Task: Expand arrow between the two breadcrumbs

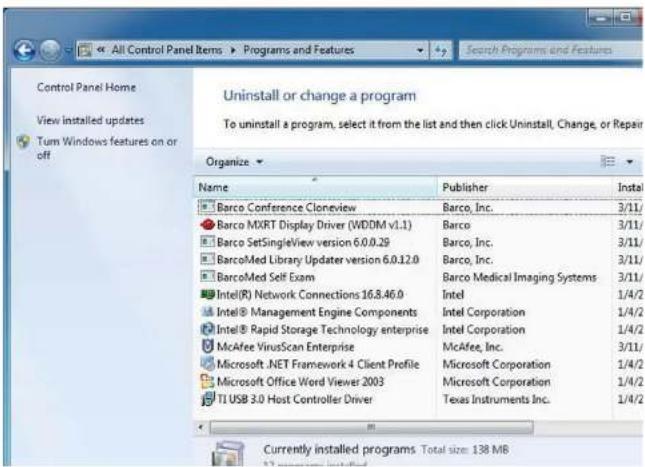Action: (233, 51)
